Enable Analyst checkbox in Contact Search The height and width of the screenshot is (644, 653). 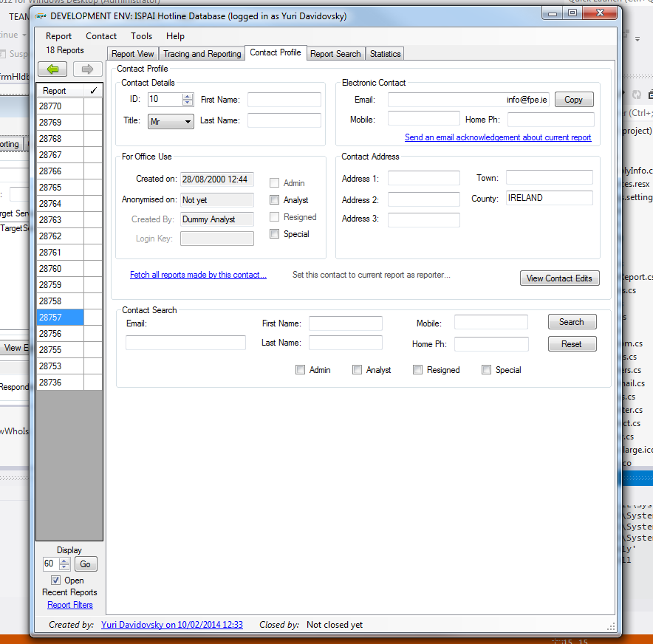pos(358,370)
